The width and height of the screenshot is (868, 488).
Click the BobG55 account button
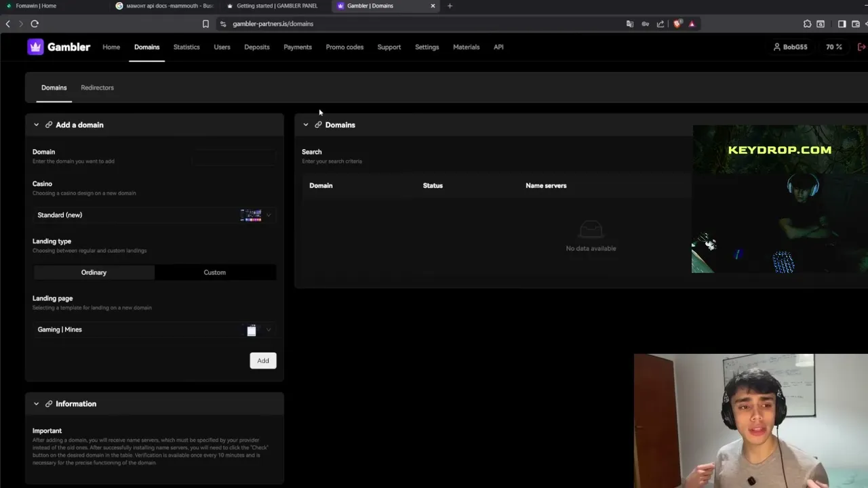coord(791,47)
